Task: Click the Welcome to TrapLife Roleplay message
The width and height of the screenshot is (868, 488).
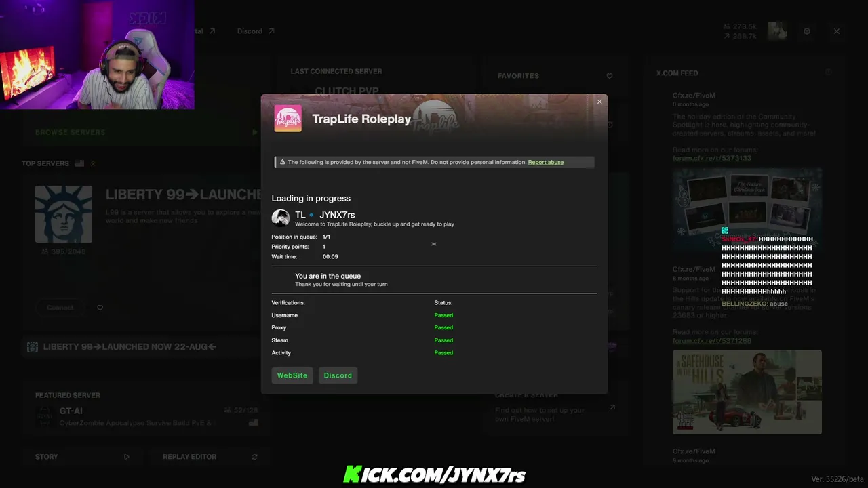Action: [x=375, y=224]
